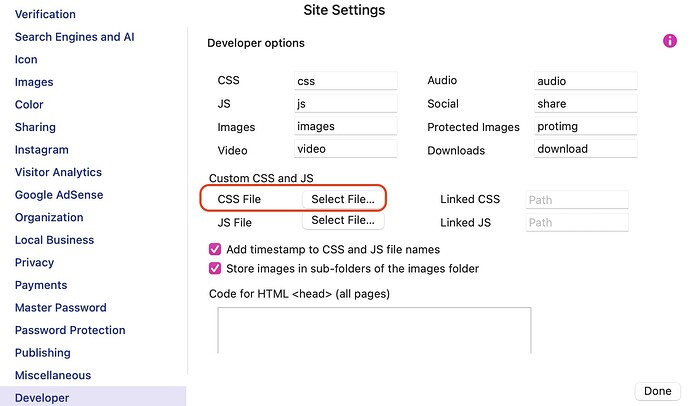Select Developer in the sidebar
The height and width of the screenshot is (406, 690).
pyautogui.click(x=93, y=396)
